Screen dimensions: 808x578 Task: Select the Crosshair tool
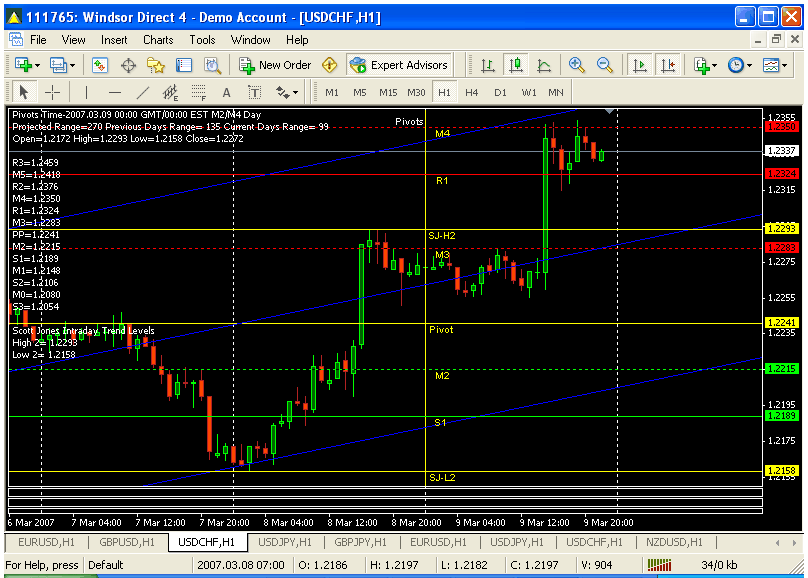(53, 92)
